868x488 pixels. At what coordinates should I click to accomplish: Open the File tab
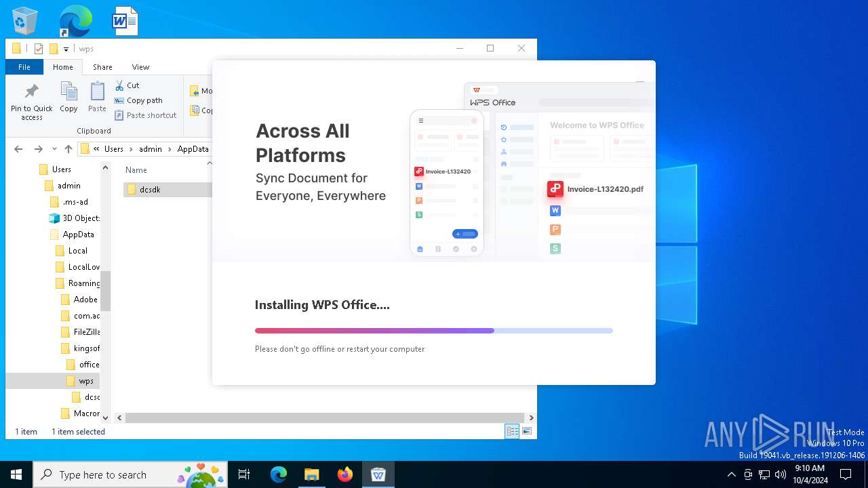pos(24,67)
